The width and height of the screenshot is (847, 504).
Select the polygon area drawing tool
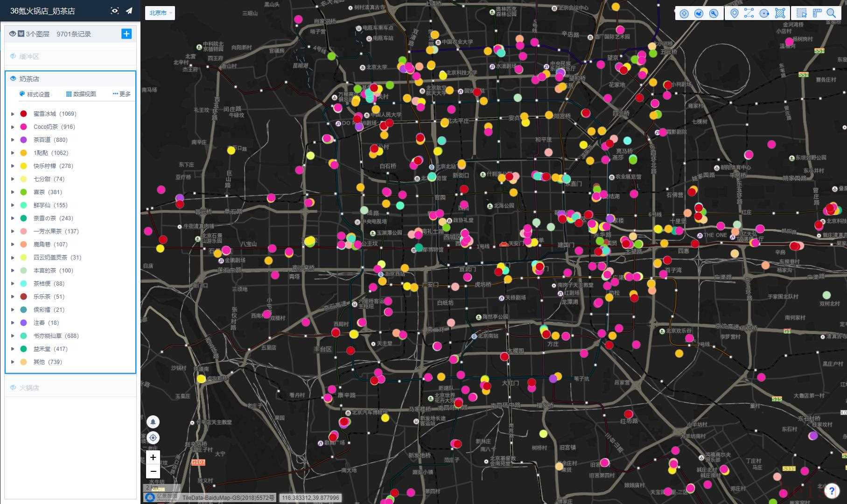[x=780, y=13]
